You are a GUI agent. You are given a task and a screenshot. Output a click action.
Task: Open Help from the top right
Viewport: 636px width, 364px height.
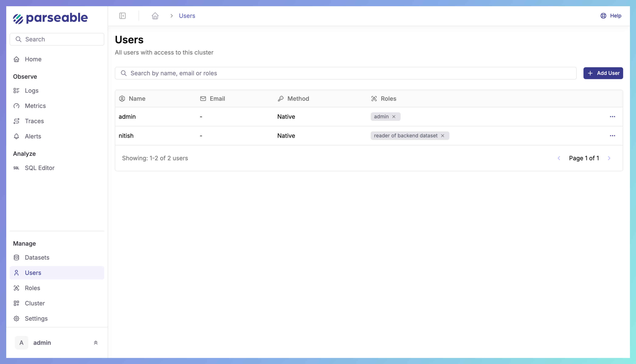click(611, 16)
